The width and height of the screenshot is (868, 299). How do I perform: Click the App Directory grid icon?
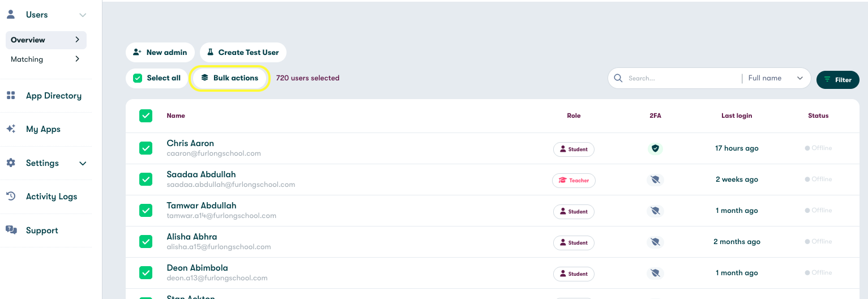pos(11,96)
